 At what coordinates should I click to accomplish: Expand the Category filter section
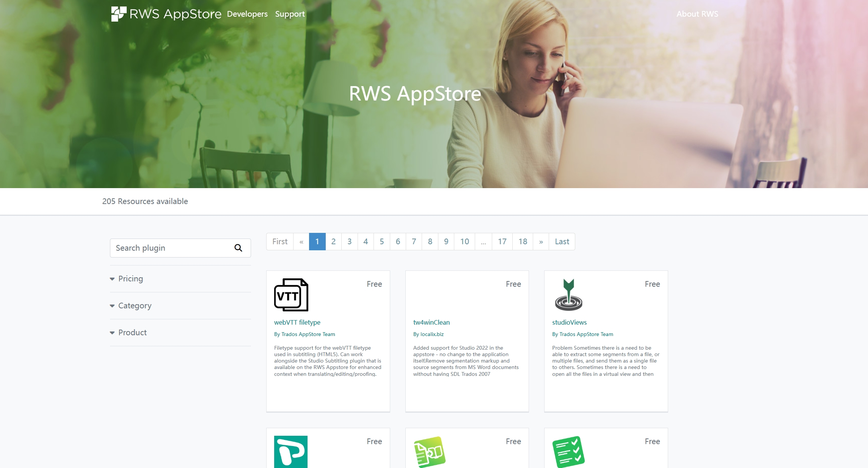(x=135, y=305)
